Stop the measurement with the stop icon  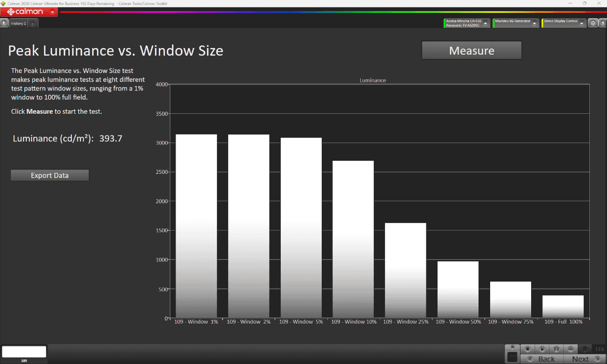coord(527,349)
